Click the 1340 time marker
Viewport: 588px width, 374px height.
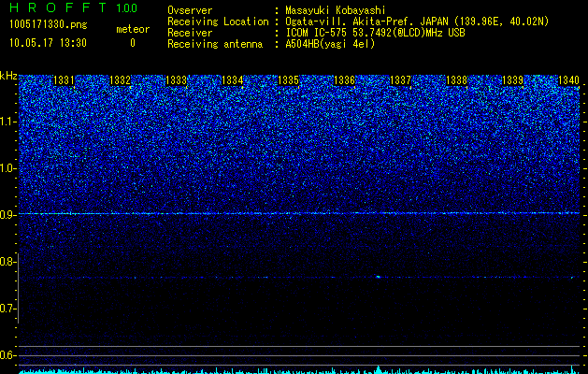pyautogui.click(x=569, y=80)
